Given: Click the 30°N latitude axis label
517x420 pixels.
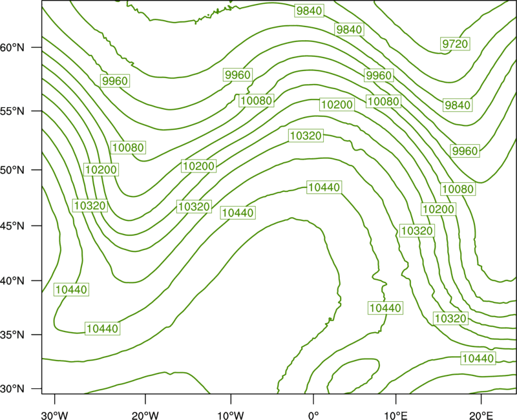Looking at the screenshot, I should tap(12, 389).
